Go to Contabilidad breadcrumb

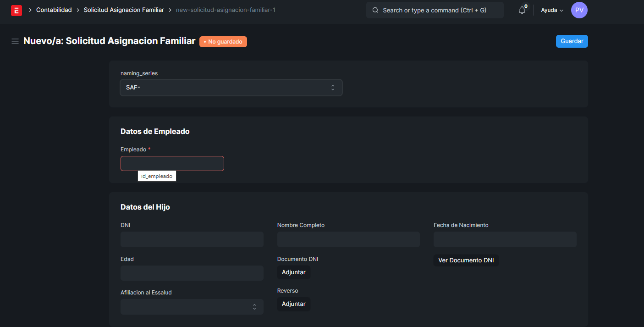[54, 10]
